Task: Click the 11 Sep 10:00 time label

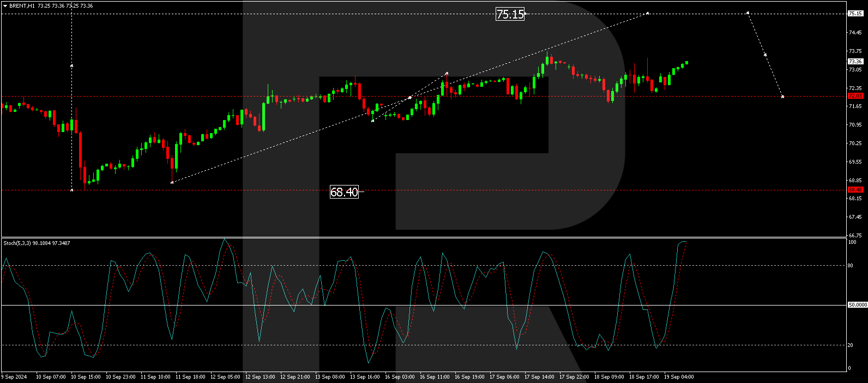Action: pos(155,377)
